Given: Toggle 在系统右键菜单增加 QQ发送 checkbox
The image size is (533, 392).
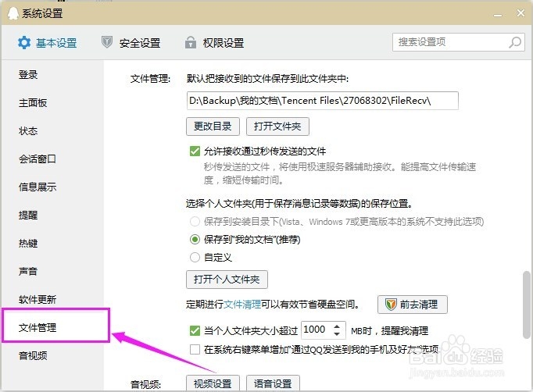Looking at the screenshot, I should tap(195, 349).
